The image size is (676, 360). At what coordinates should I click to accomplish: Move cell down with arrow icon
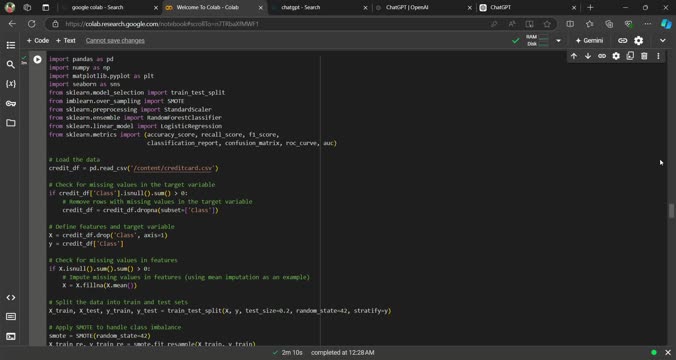tap(588, 56)
